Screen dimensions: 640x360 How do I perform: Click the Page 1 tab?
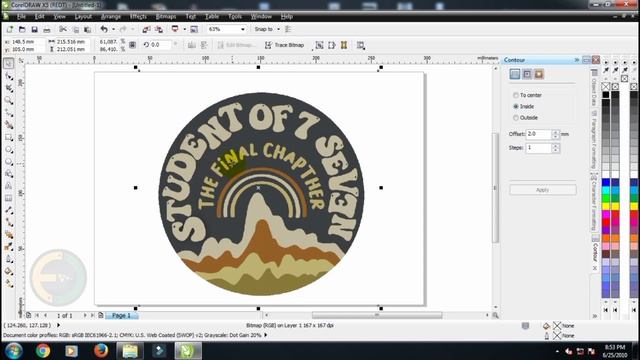(x=122, y=316)
